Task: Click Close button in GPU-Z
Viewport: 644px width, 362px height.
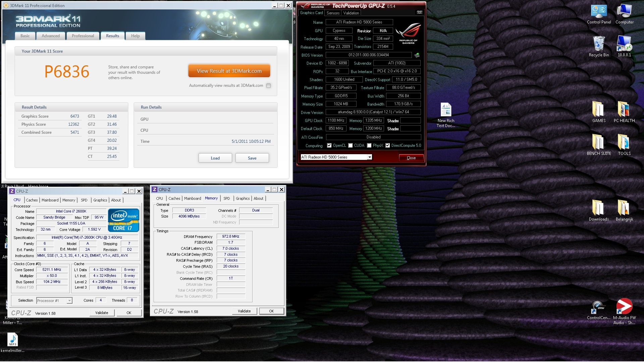Action: tap(411, 158)
